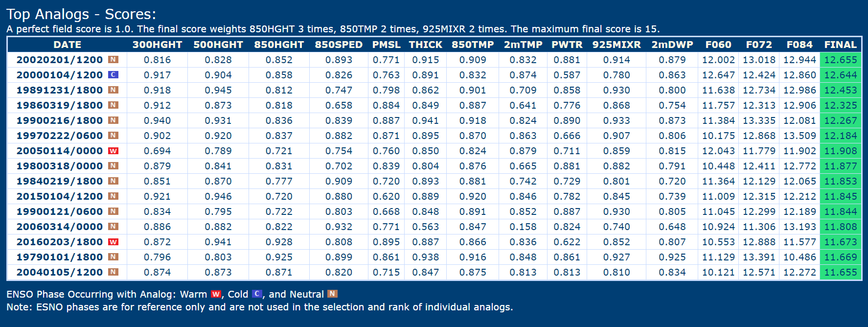
Task: Click the final score 12.644
Action: (841, 75)
